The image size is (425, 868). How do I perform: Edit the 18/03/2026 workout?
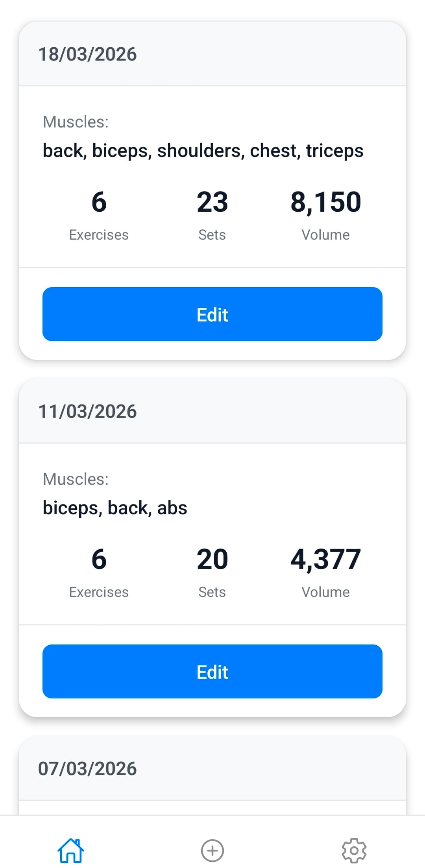click(212, 314)
